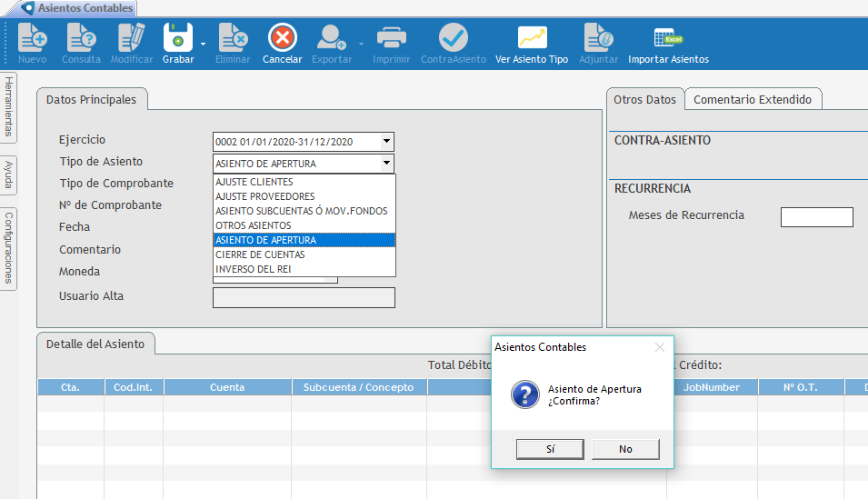Image resolution: width=868 pixels, height=499 pixels.
Task: Select AJUSTE CLIENTES from the list
Action: tap(254, 182)
